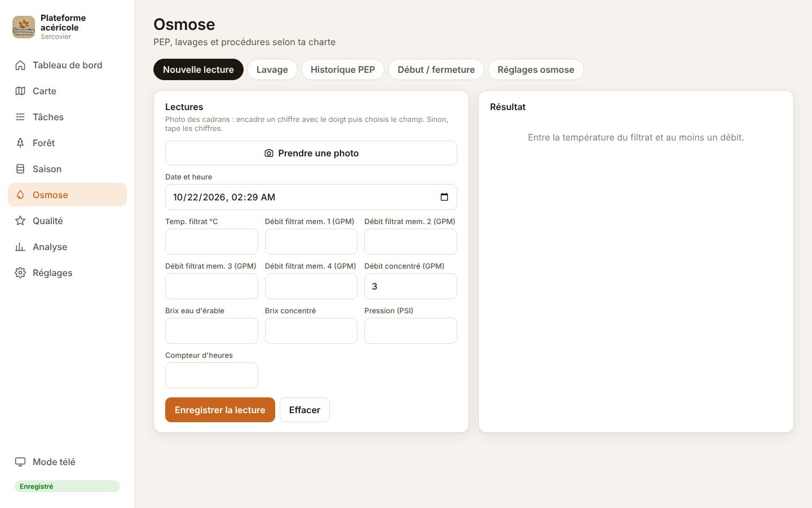This screenshot has width=812, height=508.
Task: Focus the Compteur d'heures field
Action: coord(211,375)
